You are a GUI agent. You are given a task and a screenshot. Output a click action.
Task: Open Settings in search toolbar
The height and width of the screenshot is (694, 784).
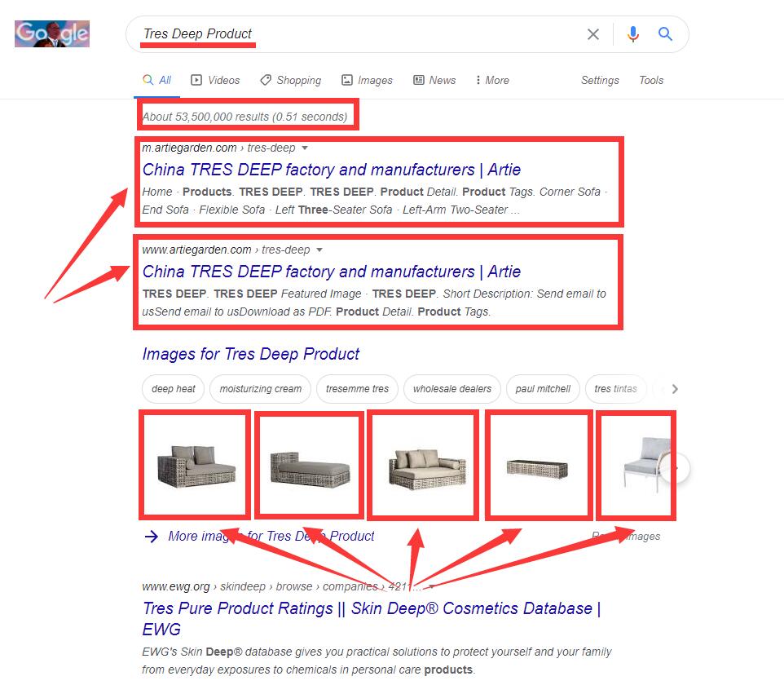tap(600, 80)
